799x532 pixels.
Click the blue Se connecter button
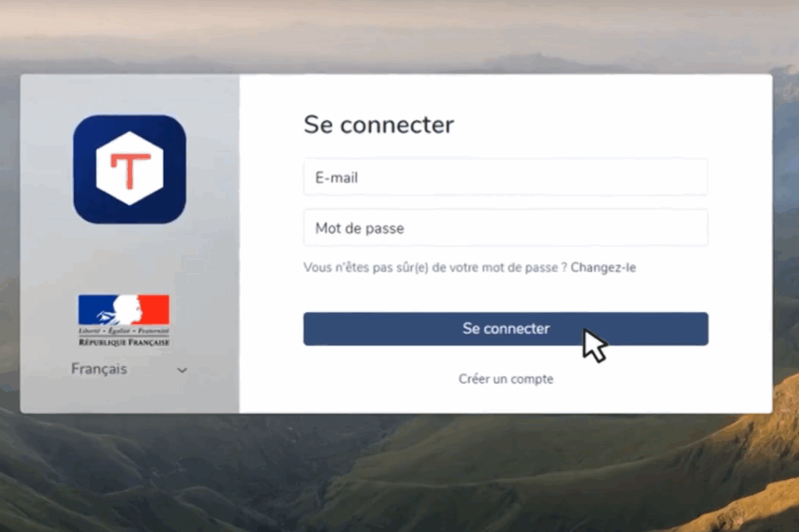506,328
